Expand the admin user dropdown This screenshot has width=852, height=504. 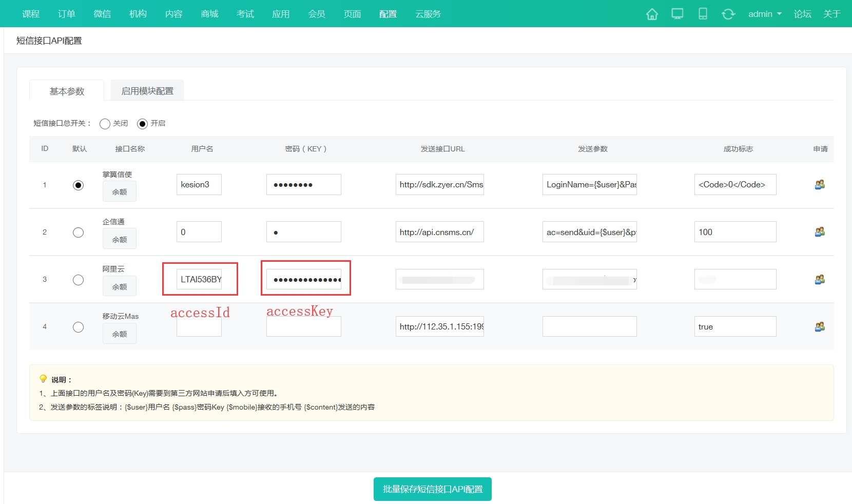click(x=764, y=14)
